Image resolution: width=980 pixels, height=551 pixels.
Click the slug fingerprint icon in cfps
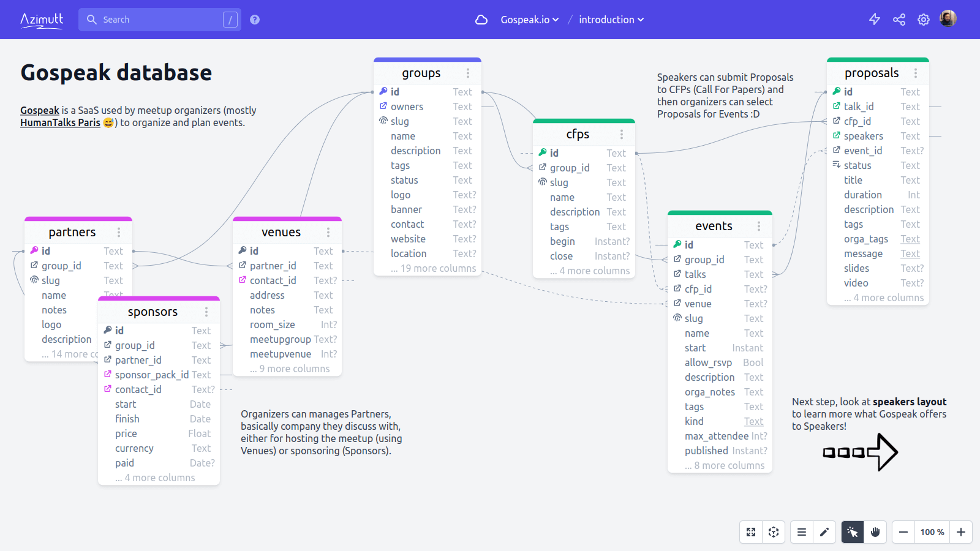(x=543, y=182)
